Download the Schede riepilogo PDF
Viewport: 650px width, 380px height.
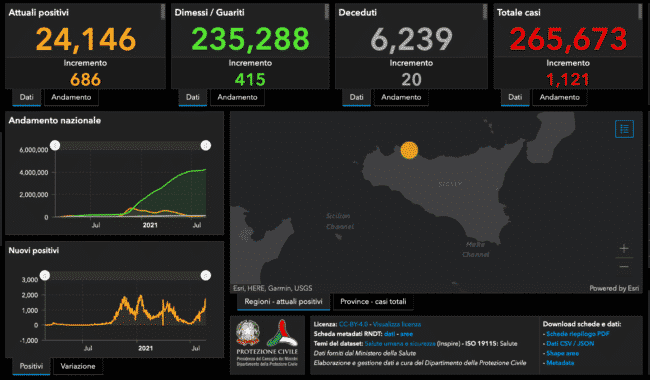tap(578, 334)
